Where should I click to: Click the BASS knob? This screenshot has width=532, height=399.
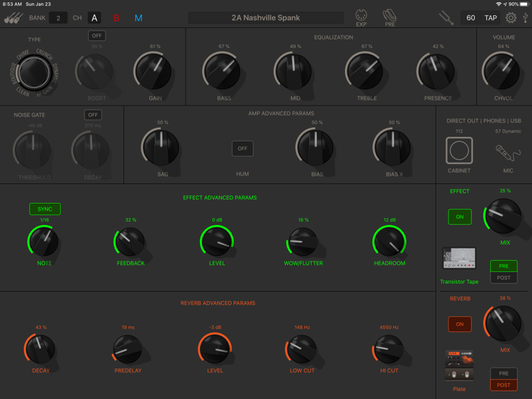pos(222,71)
